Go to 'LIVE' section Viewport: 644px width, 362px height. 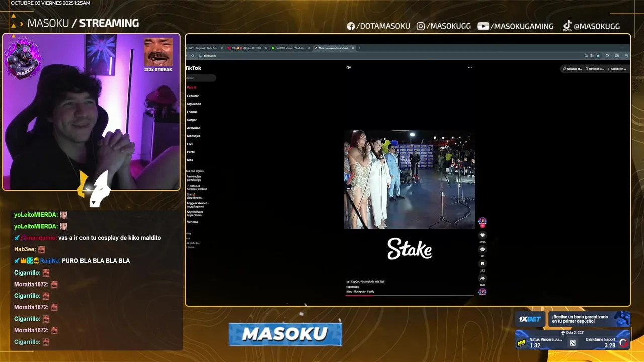tap(190, 144)
